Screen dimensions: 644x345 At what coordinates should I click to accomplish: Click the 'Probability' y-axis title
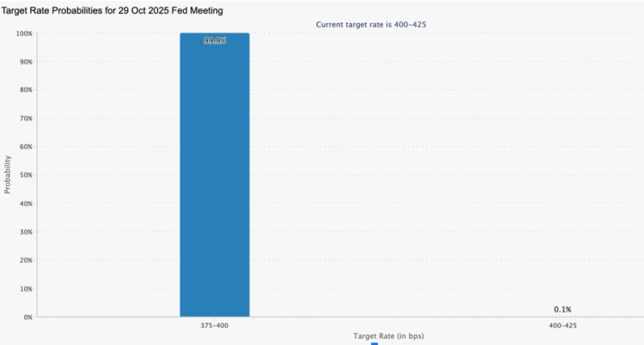click(x=8, y=174)
